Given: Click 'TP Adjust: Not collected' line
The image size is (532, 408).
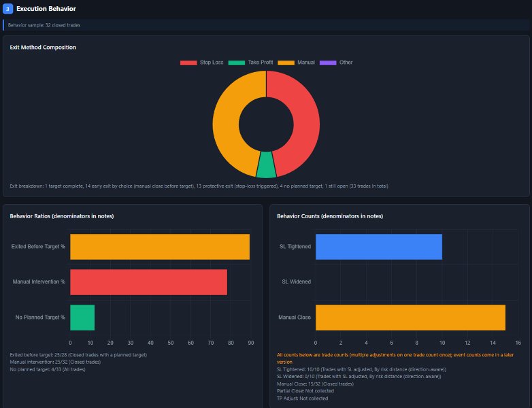Looking at the screenshot, I should click(302, 398).
